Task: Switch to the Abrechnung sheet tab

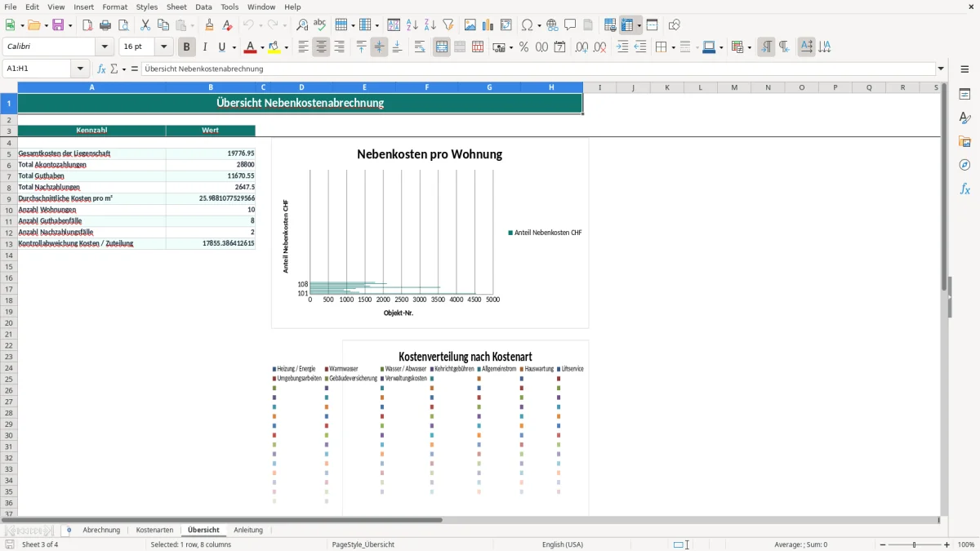Action: click(102, 531)
